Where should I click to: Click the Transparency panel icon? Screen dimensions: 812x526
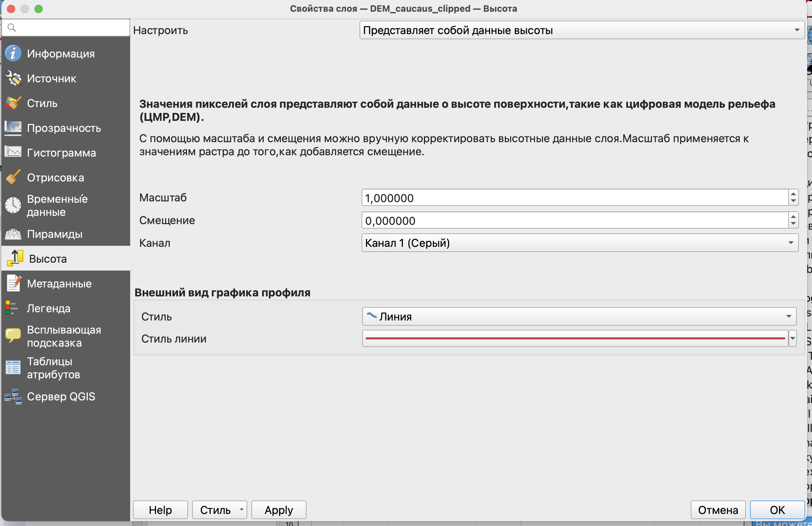tap(13, 128)
